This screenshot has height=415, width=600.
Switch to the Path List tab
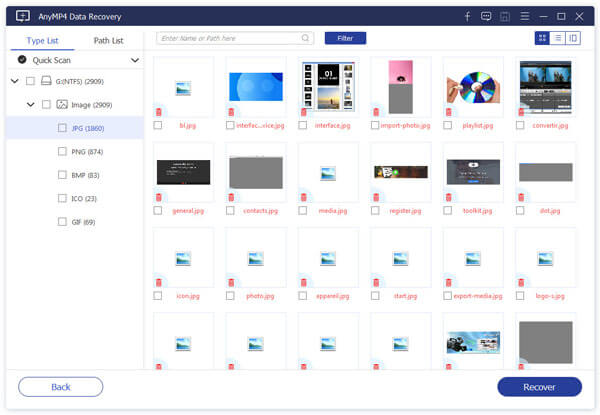(108, 40)
